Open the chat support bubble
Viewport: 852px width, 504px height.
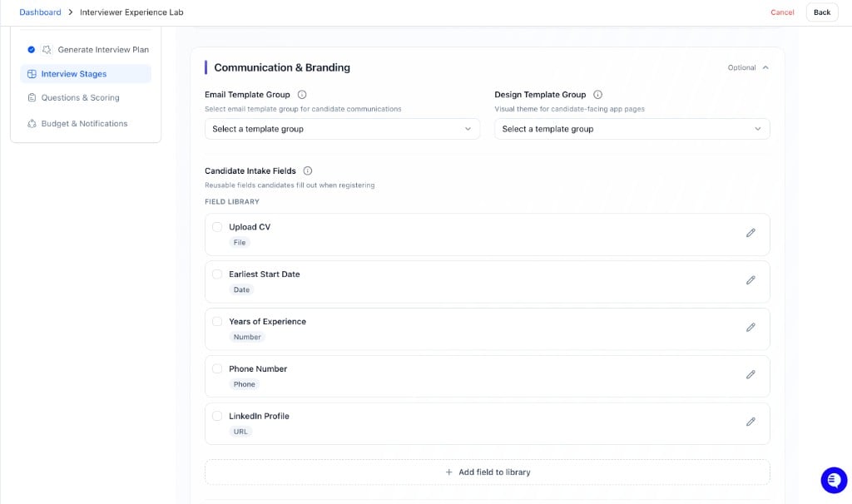[834, 480]
